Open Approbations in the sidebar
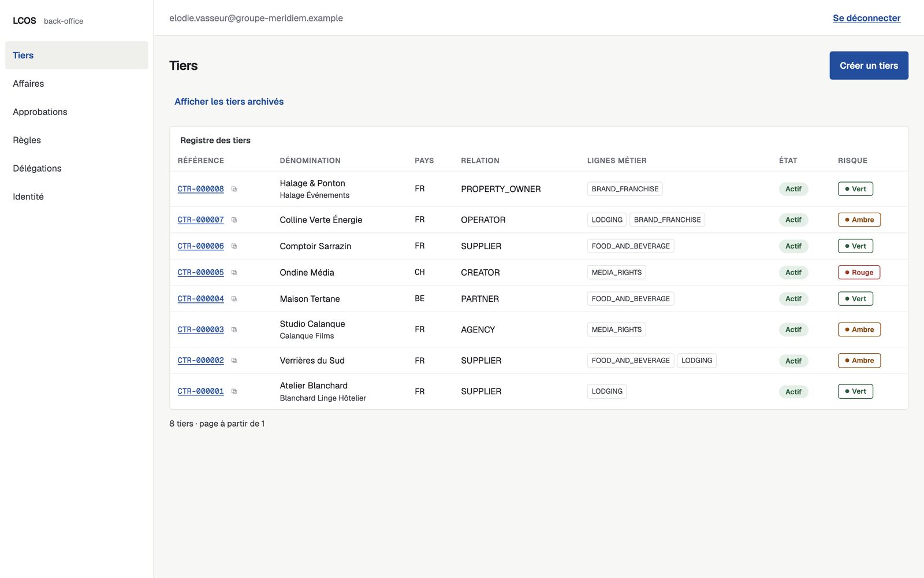Screen dimensions: 924x578 coord(77,112)
